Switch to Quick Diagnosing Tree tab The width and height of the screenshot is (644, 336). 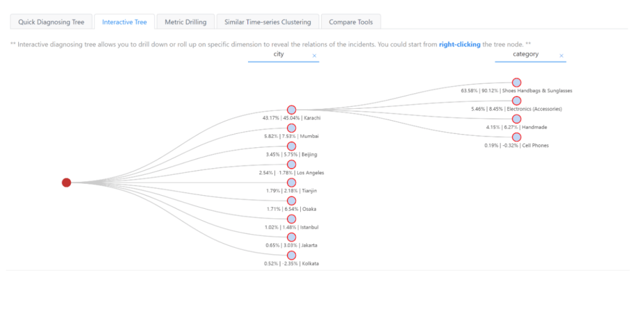[51, 22]
